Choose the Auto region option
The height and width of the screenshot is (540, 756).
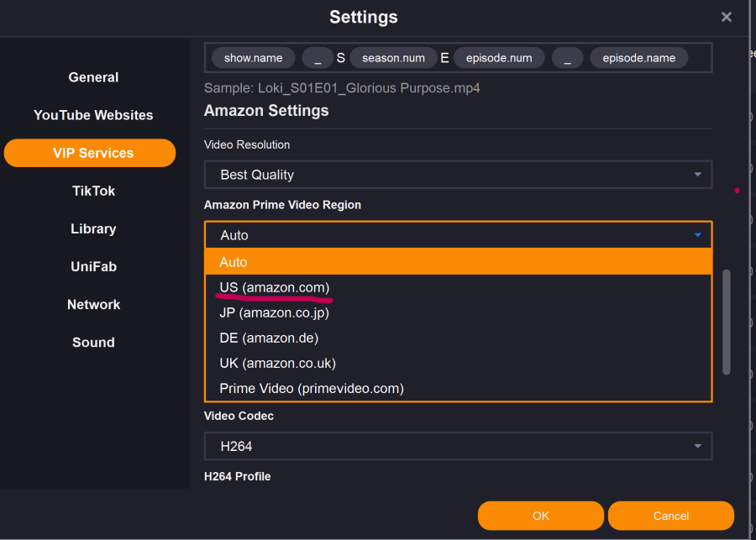click(x=458, y=262)
